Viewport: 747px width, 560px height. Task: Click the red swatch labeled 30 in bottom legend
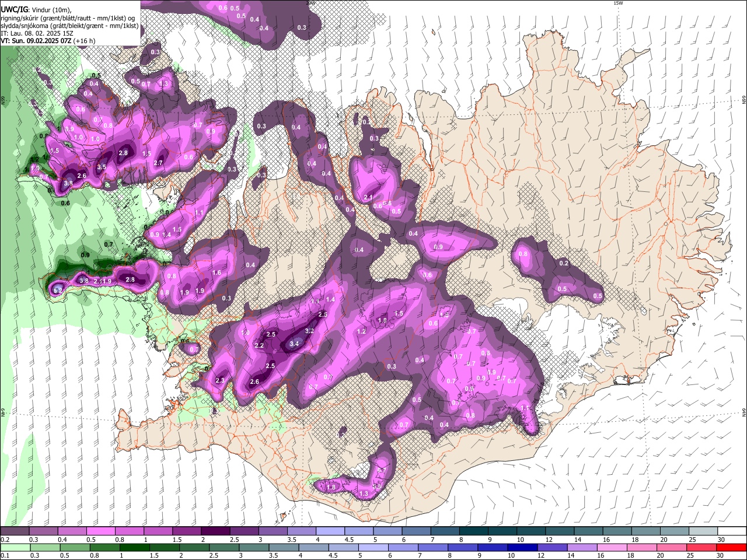pos(732,547)
